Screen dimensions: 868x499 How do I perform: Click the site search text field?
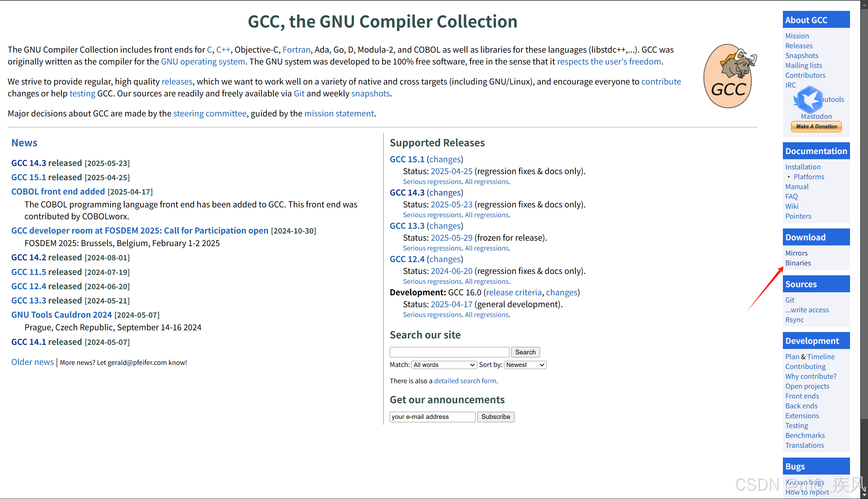click(x=449, y=352)
